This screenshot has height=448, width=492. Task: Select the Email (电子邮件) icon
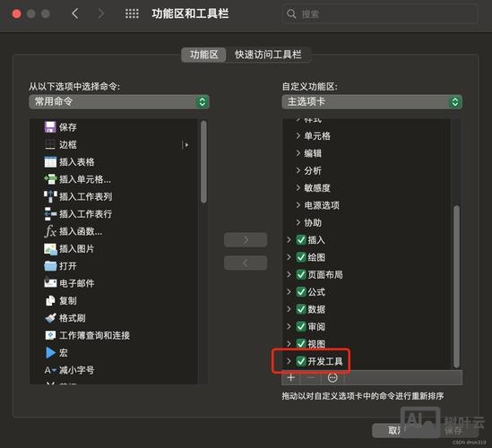tap(50, 283)
